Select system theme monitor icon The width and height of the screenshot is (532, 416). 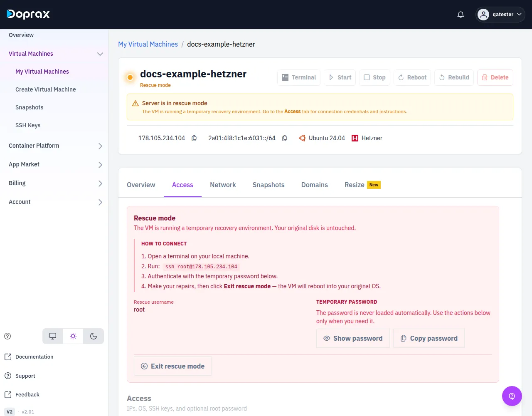click(53, 336)
